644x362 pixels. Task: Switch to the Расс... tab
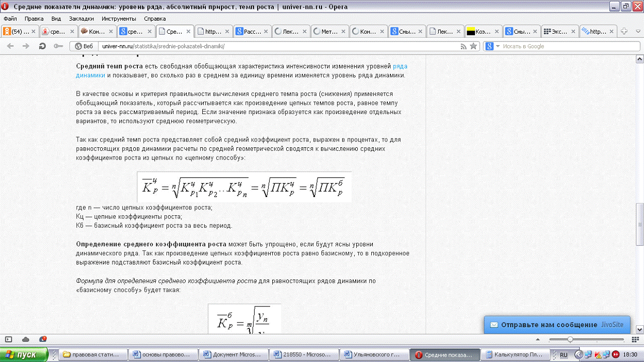(248, 31)
